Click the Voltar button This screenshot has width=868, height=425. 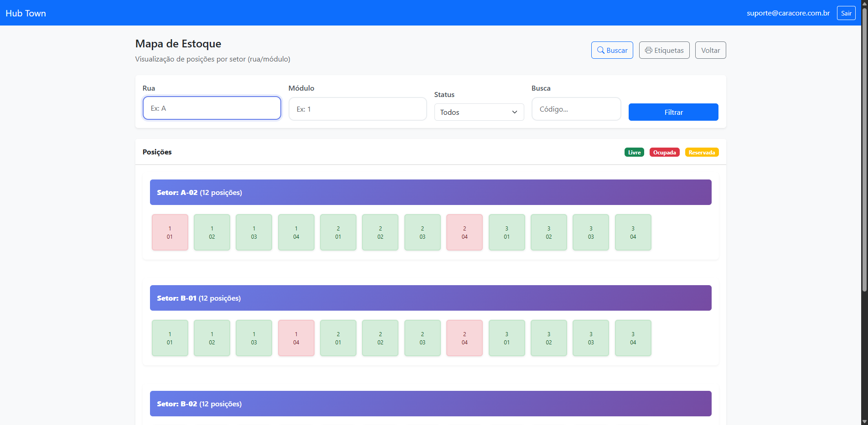point(710,50)
